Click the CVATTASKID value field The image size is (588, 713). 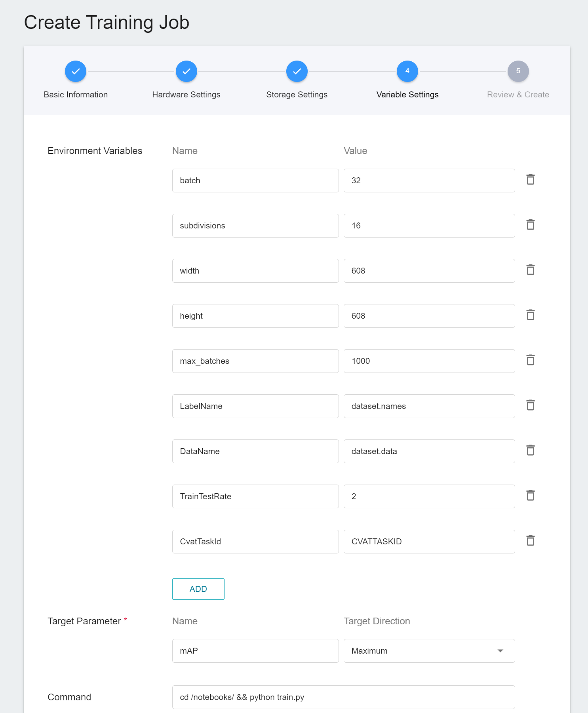[429, 542]
